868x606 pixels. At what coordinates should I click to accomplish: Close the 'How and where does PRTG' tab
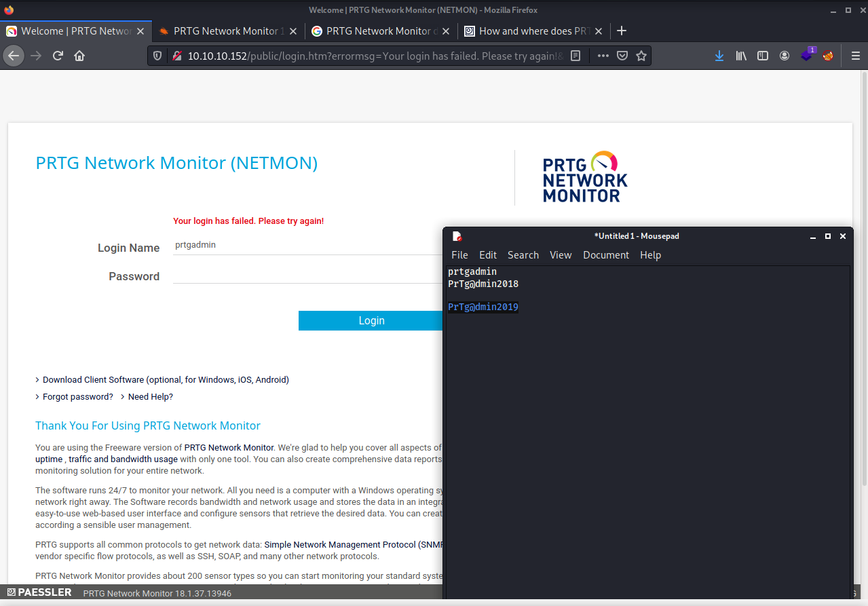pos(599,31)
